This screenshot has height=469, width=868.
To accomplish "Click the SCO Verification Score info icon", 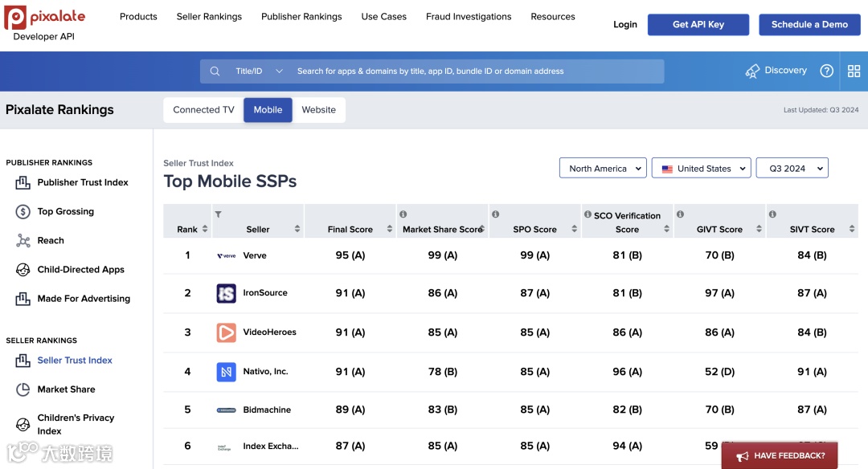I will [x=588, y=214].
